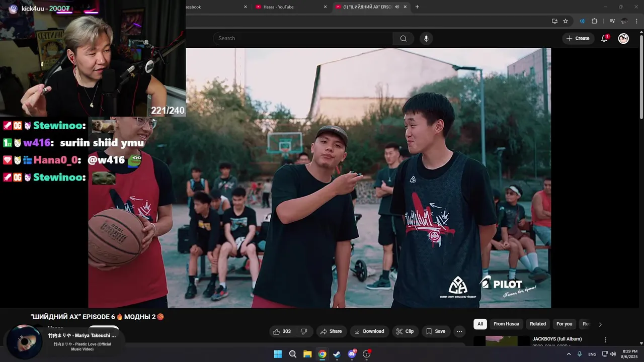This screenshot has width=644, height=362.
Task: Mute the playing tab via speaker icon
Action: 397,7
